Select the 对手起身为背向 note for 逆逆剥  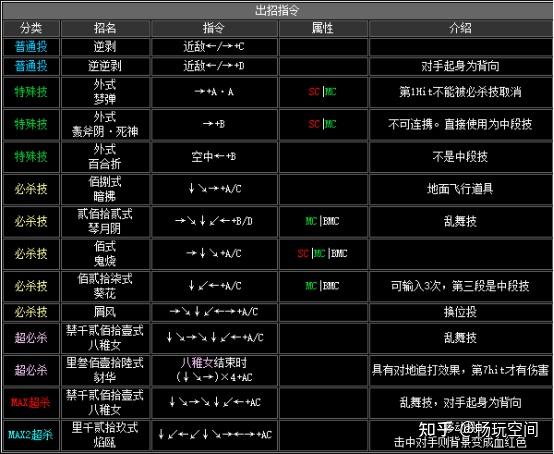coord(460,66)
